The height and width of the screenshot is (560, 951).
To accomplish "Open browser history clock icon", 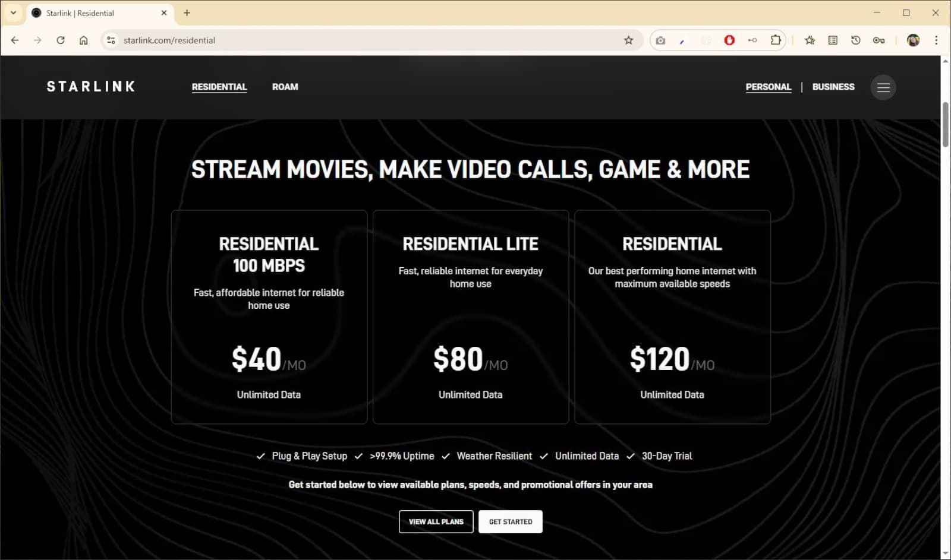I will coord(855,40).
